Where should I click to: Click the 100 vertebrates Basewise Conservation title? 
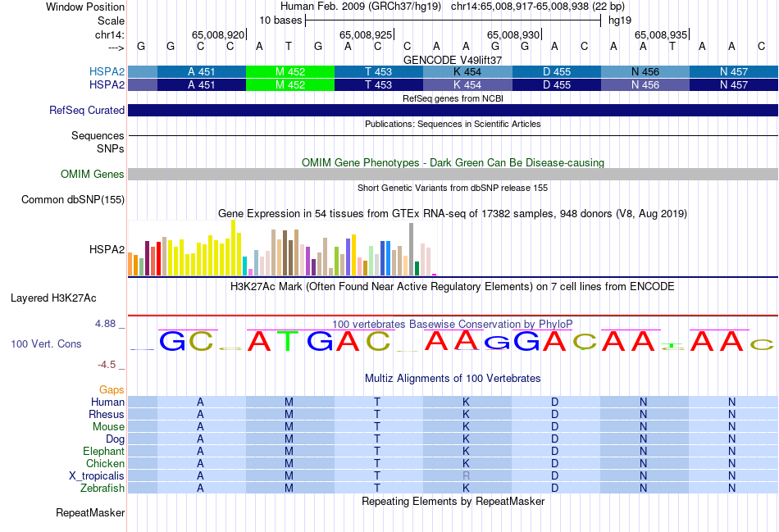pyautogui.click(x=453, y=325)
